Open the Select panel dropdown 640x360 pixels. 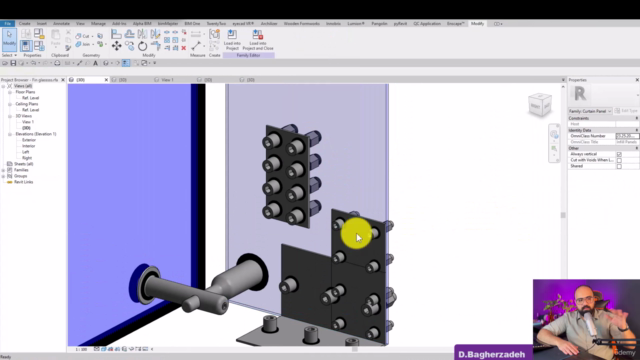click(9, 55)
